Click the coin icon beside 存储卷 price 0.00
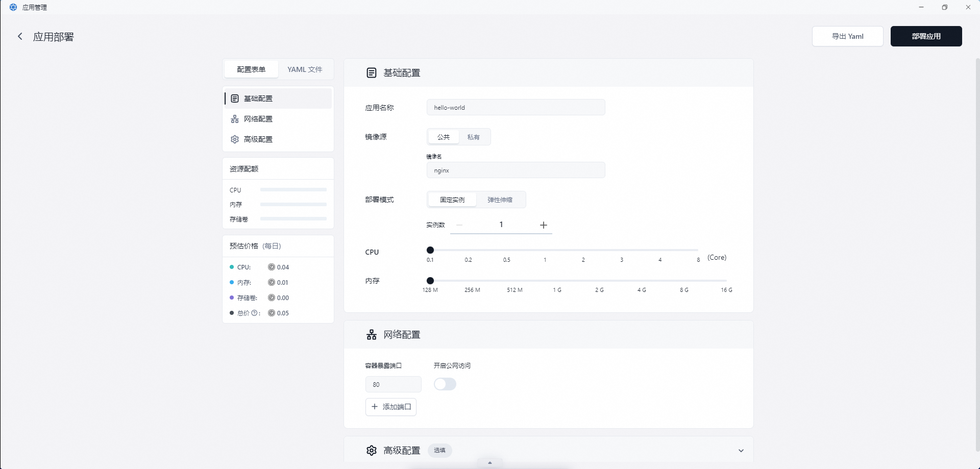This screenshot has height=469, width=980. click(x=272, y=298)
